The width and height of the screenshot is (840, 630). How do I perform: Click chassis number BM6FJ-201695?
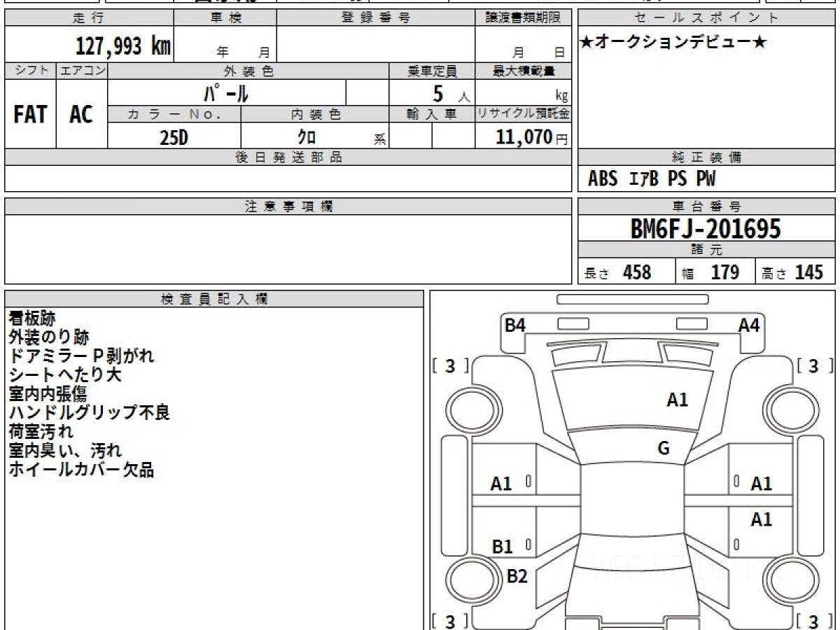pos(706,229)
